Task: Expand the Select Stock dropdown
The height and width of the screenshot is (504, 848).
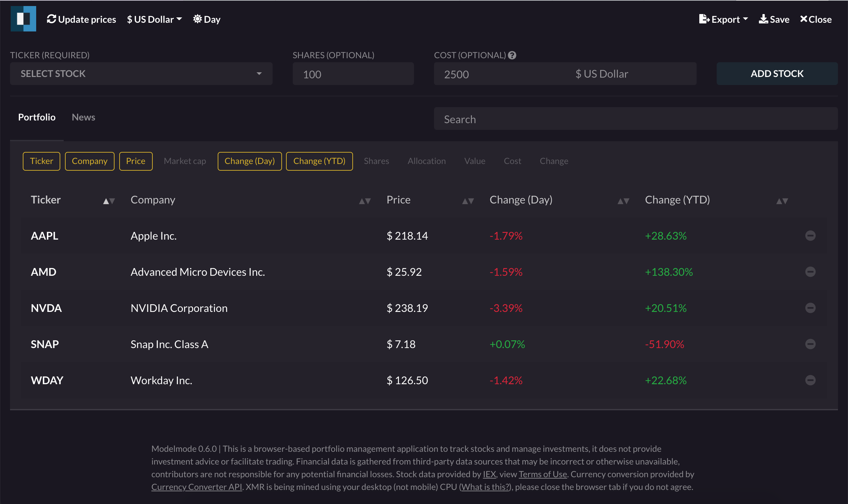Action: [141, 74]
